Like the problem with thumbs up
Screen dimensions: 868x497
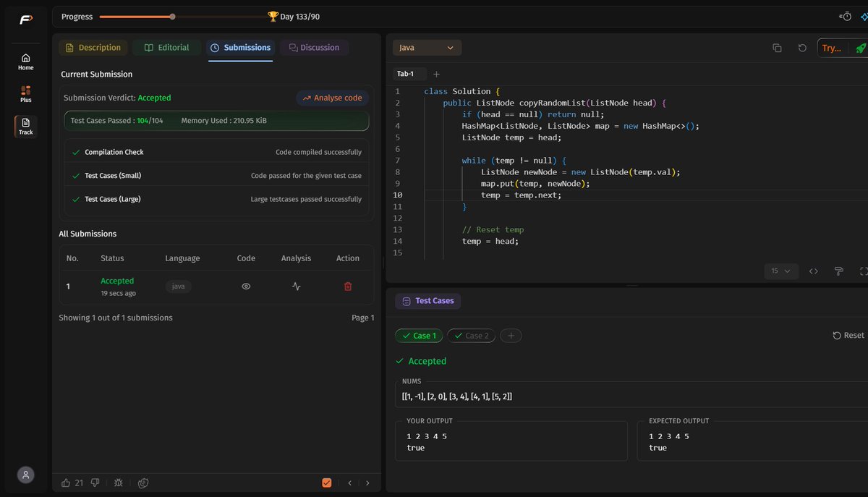(x=66, y=483)
